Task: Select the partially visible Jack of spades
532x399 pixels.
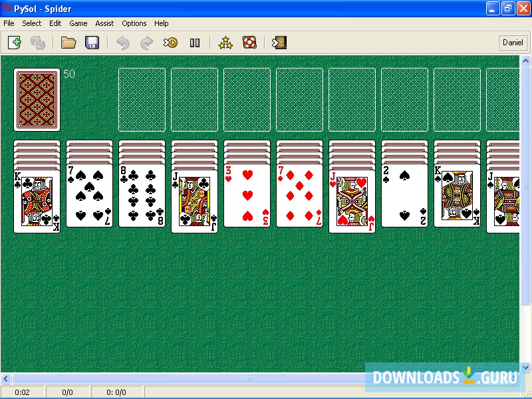Action: [503, 201]
